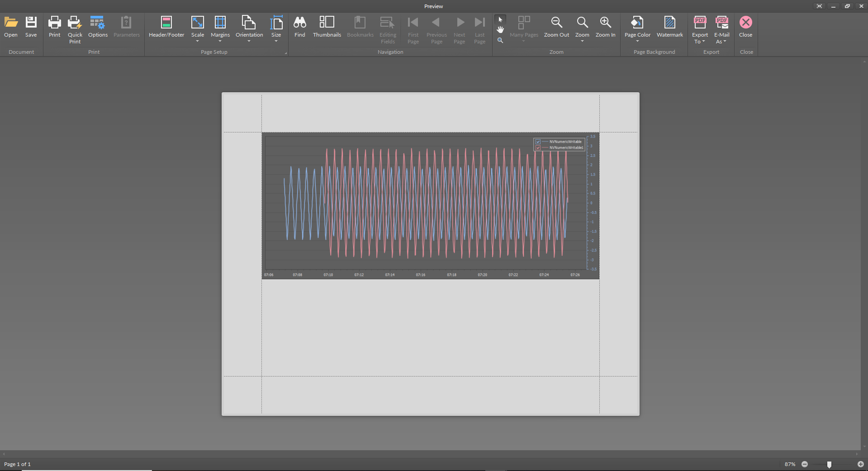
Task: Select the Quick Print tool
Action: (x=75, y=27)
